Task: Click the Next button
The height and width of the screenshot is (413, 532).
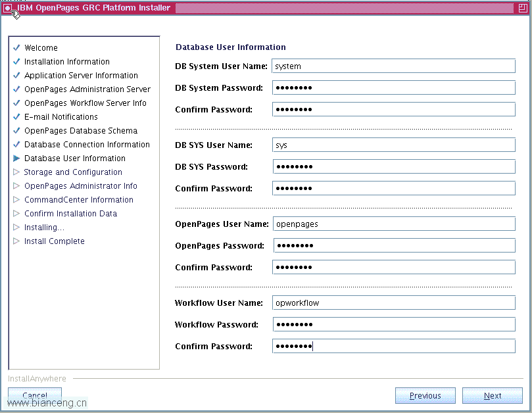Action: pos(493,396)
